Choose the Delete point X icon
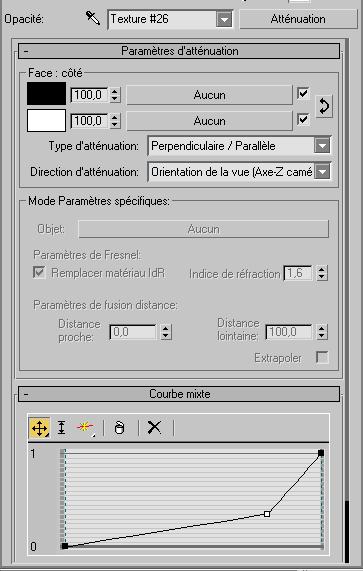This screenshot has width=363, height=571. coord(154,427)
